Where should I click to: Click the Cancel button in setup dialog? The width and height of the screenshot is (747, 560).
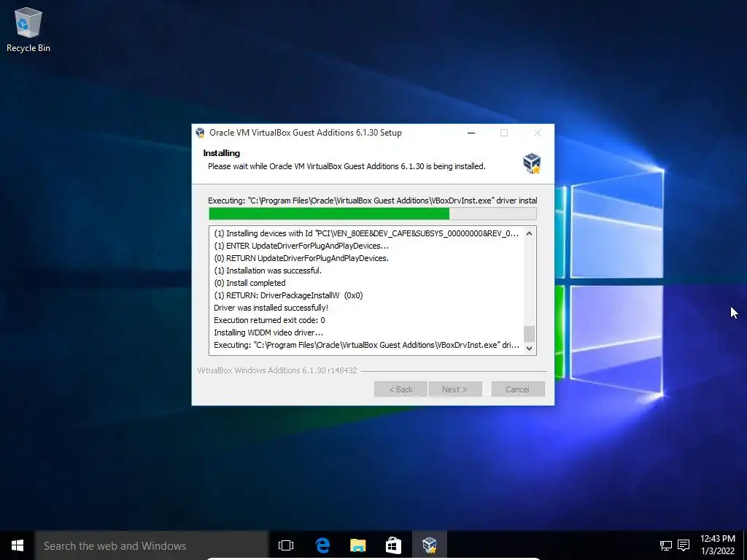tap(518, 389)
